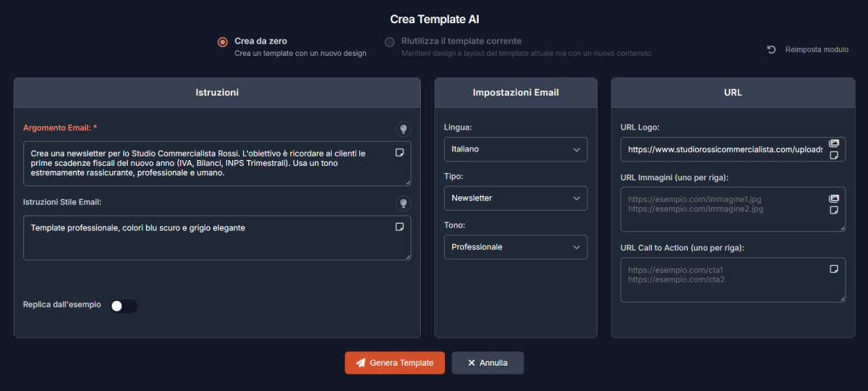Click into the URL Call to Action textarea
Image resolution: width=868 pixels, height=391 pixels.
[x=723, y=286]
